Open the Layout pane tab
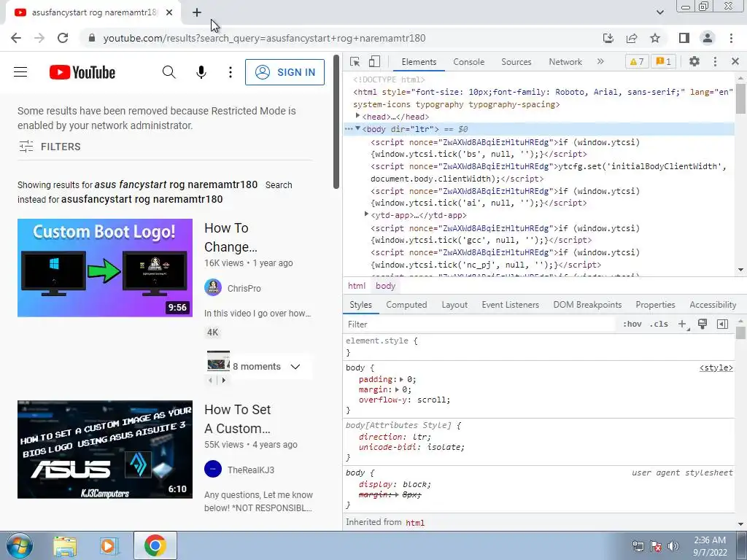 coord(454,305)
